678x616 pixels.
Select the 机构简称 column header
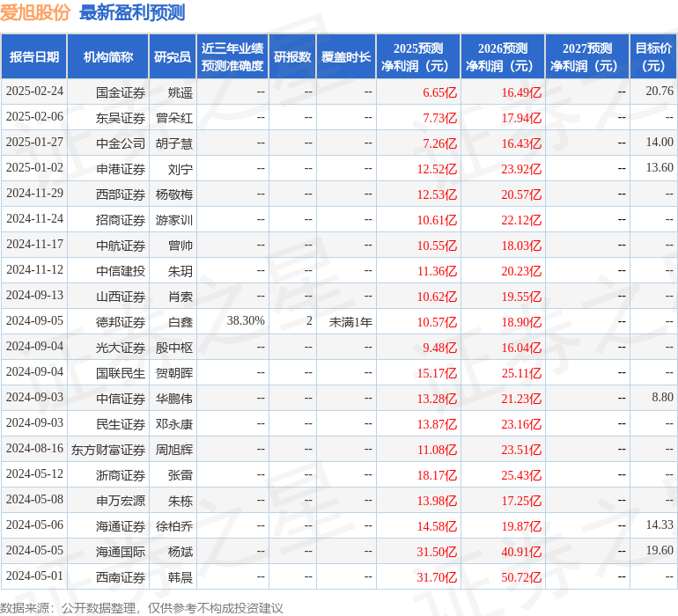pyautogui.click(x=108, y=56)
